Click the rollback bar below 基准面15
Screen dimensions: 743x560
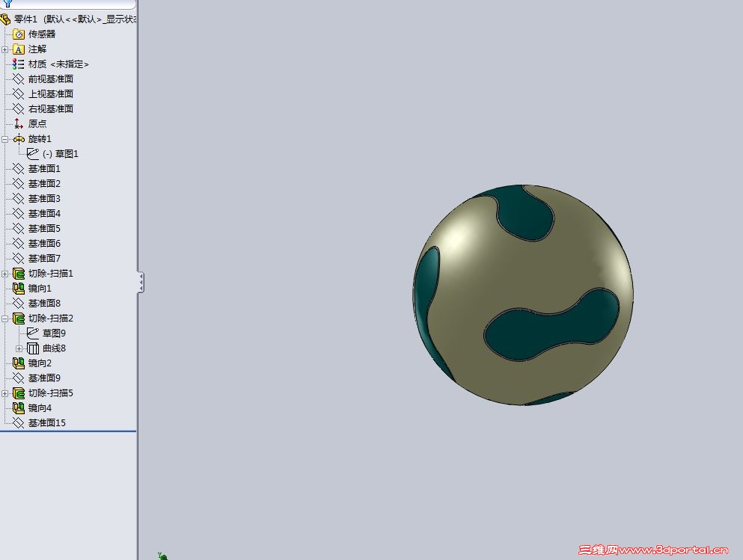pyautogui.click(x=68, y=431)
